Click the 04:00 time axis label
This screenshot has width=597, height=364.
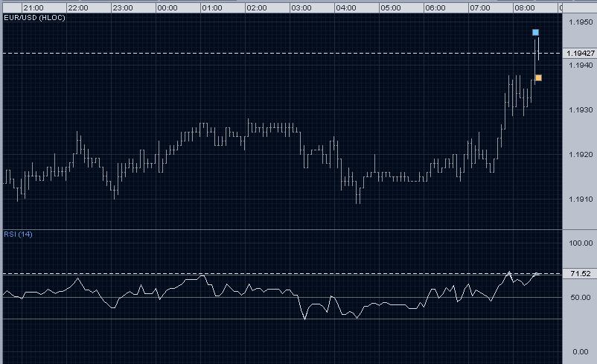click(x=345, y=7)
